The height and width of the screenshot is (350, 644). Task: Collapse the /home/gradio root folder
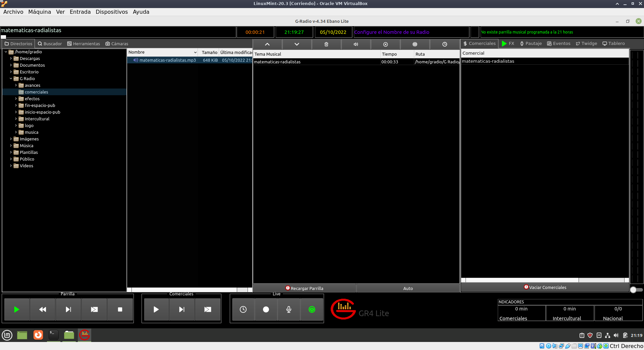(x=6, y=52)
